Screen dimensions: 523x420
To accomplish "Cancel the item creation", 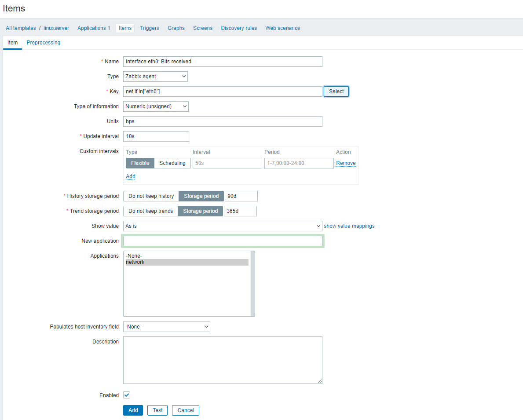I will pyautogui.click(x=185, y=410).
